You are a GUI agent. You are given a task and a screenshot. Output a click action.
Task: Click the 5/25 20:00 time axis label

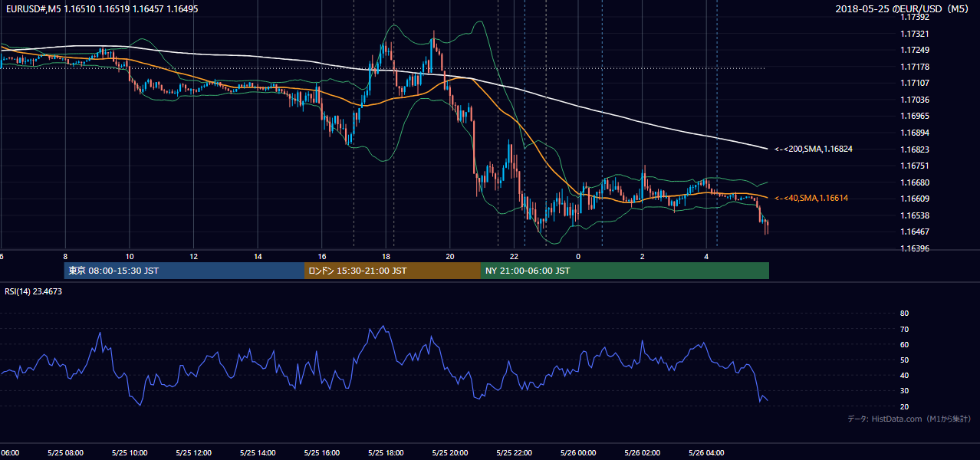449,453
